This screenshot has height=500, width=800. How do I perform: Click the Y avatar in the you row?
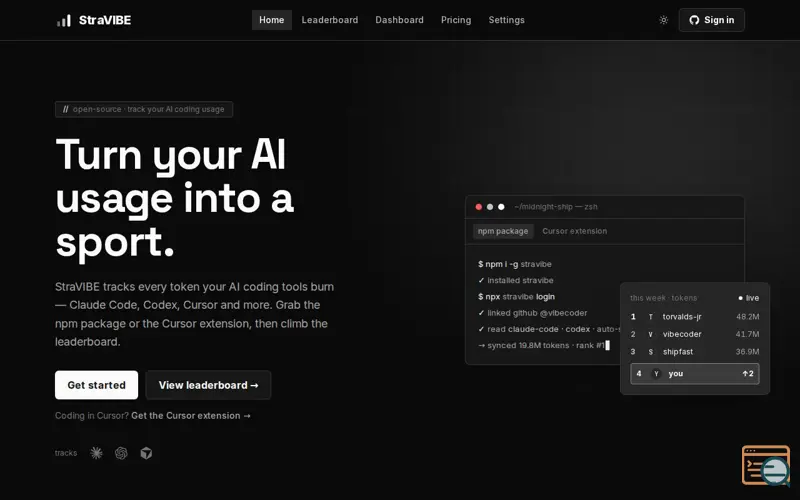(x=656, y=373)
